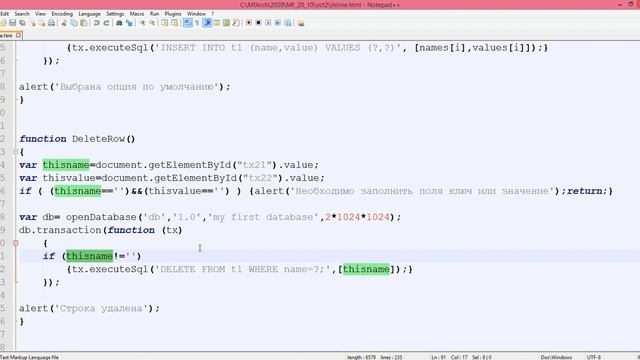Screen dimensions: 640x360
Task: Click the UTF-8 encoding status bar field
Action: (594, 357)
